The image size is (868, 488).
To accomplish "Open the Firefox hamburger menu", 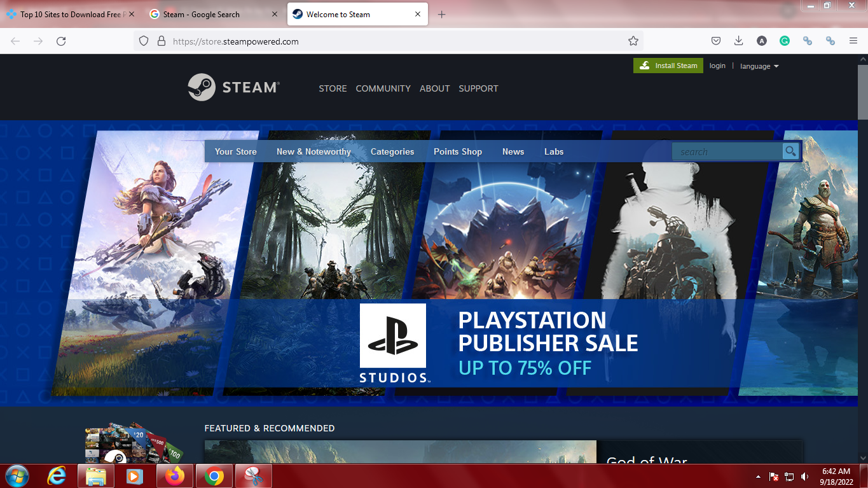I will pos(853,41).
